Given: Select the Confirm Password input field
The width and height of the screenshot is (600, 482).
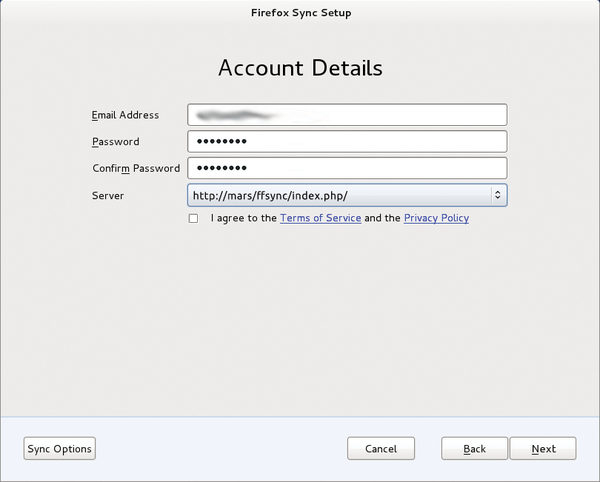Looking at the screenshot, I should (x=347, y=168).
